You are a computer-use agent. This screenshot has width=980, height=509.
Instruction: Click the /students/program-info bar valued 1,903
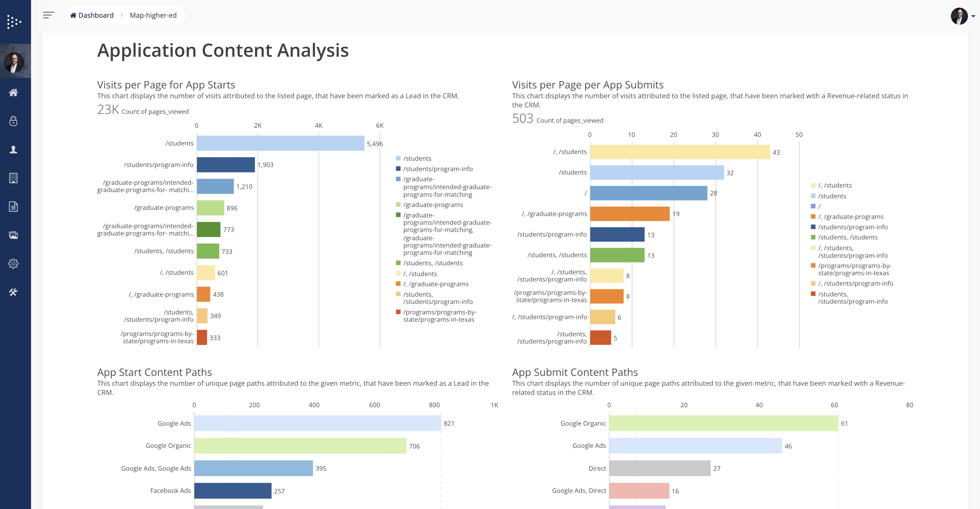226,165
